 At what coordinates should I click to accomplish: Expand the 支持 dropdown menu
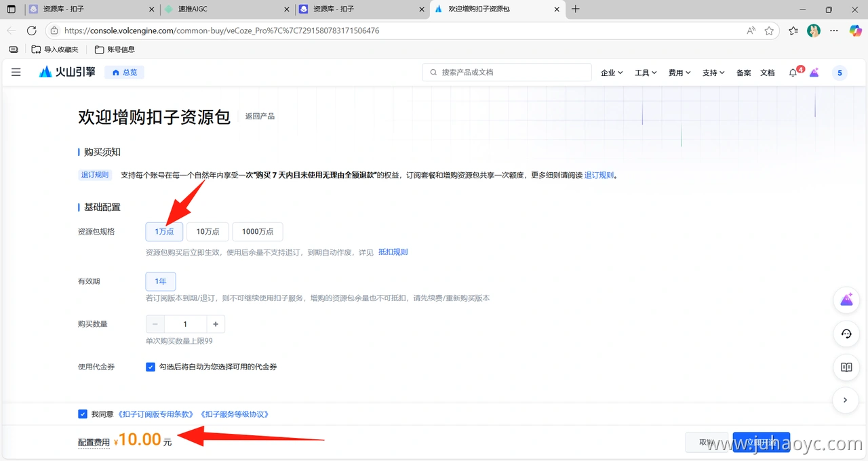click(x=713, y=73)
